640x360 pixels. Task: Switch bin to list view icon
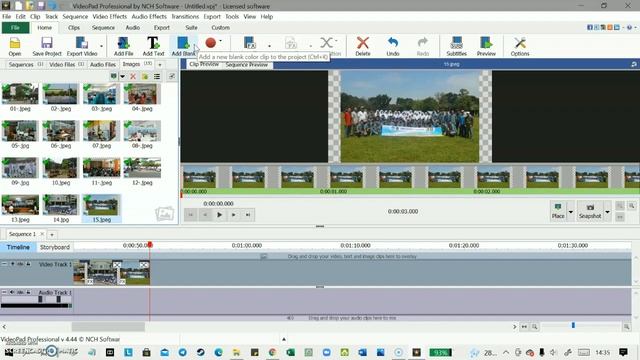pos(157,76)
